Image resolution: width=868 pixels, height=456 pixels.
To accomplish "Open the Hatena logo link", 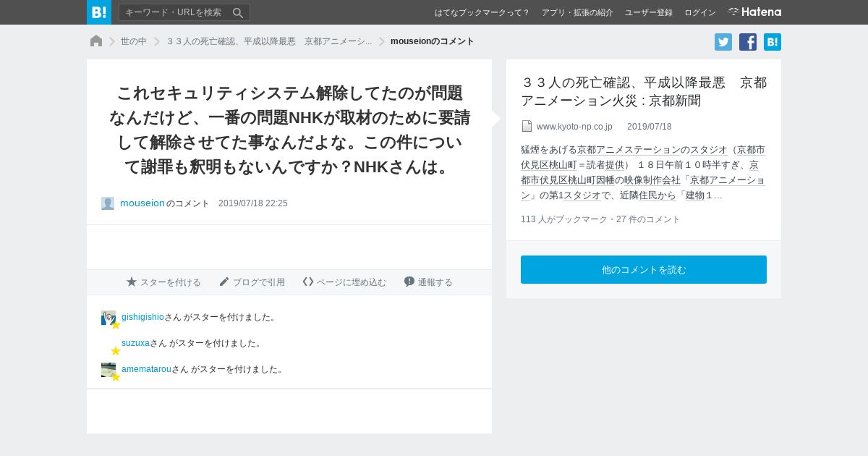I will point(754,12).
